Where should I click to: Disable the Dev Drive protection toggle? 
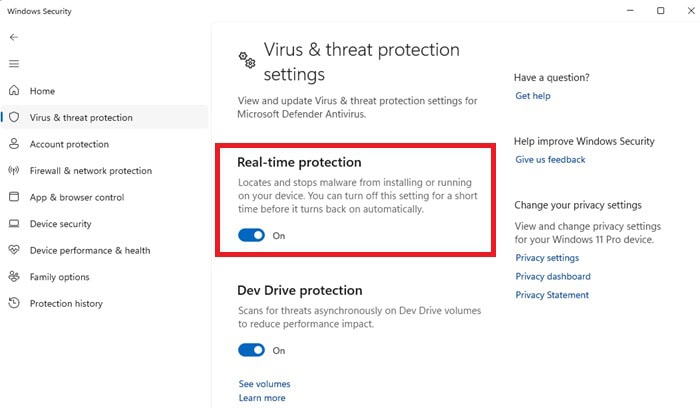coord(251,350)
